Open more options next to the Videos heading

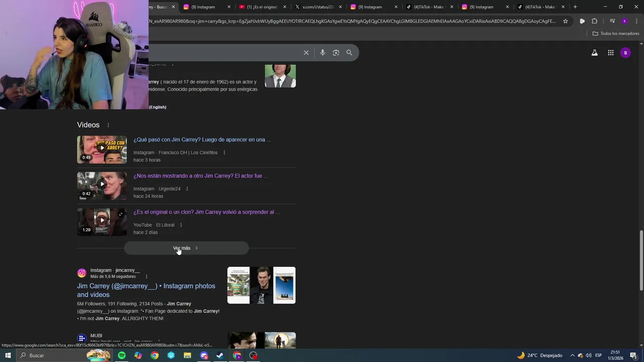pos(108,125)
